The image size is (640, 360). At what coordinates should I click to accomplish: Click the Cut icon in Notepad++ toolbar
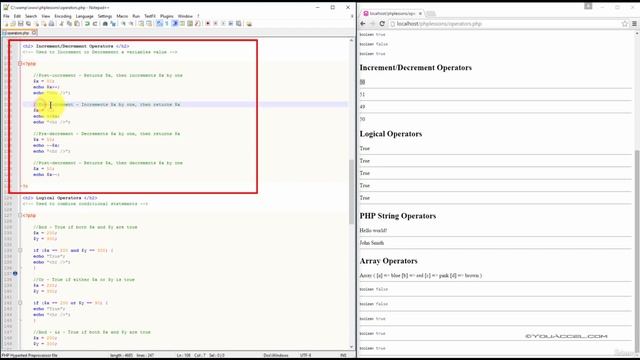(61, 24)
